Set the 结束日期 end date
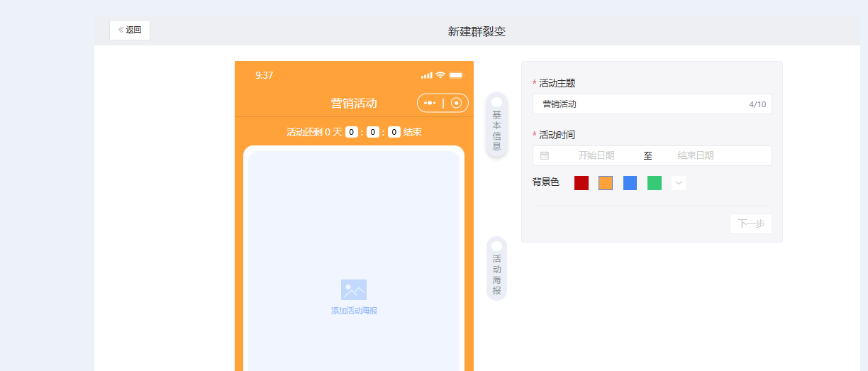The width and height of the screenshot is (868, 371). (x=695, y=155)
